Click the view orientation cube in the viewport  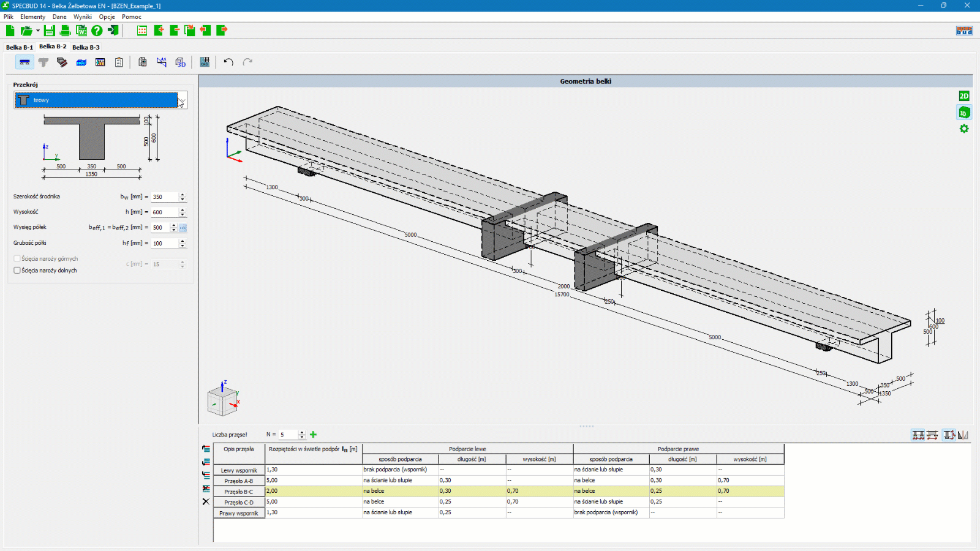(222, 401)
